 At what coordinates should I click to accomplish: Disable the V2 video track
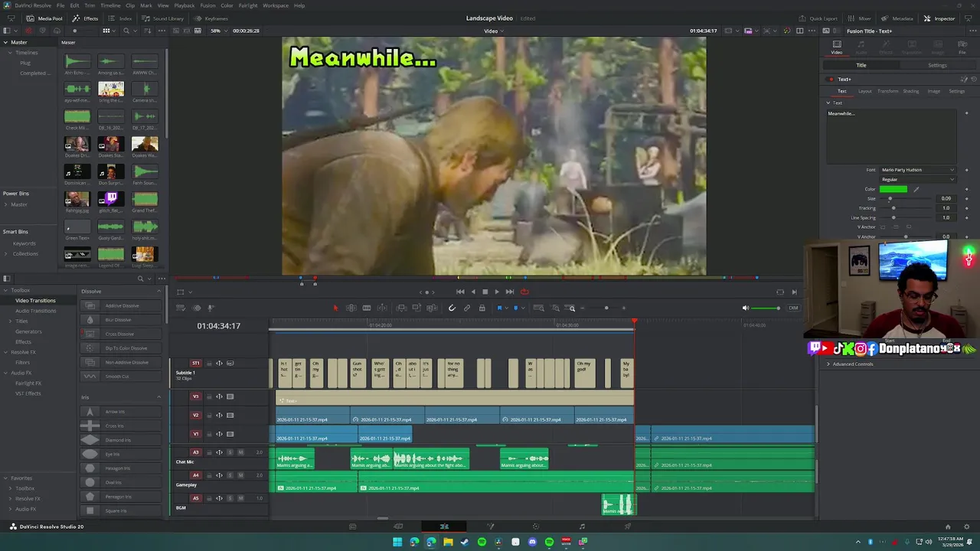point(230,415)
